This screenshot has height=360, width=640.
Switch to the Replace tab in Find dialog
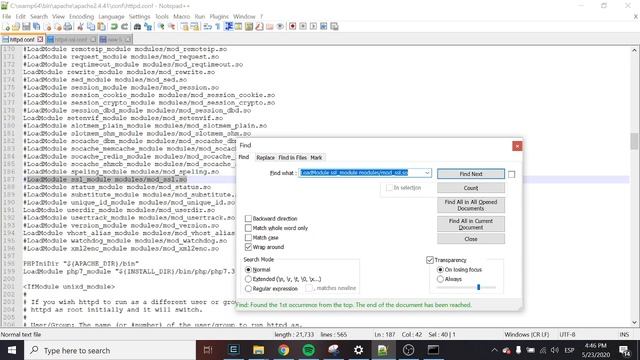pyautogui.click(x=265, y=158)
